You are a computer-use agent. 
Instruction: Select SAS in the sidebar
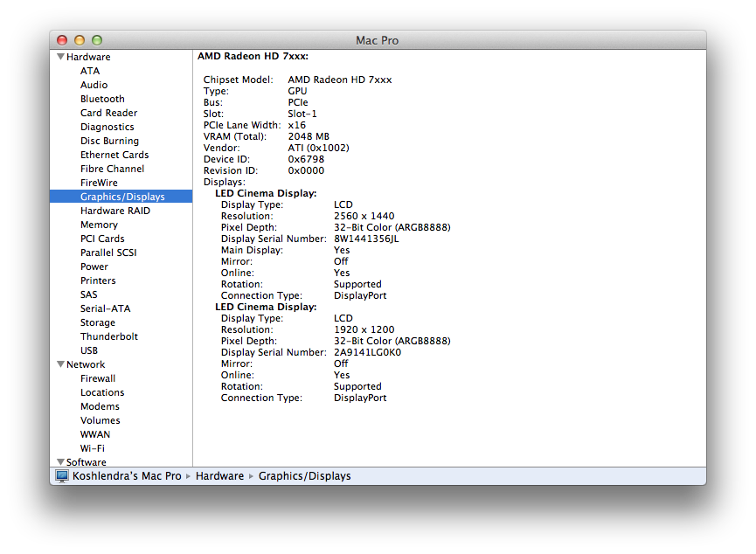coord(89,294)
